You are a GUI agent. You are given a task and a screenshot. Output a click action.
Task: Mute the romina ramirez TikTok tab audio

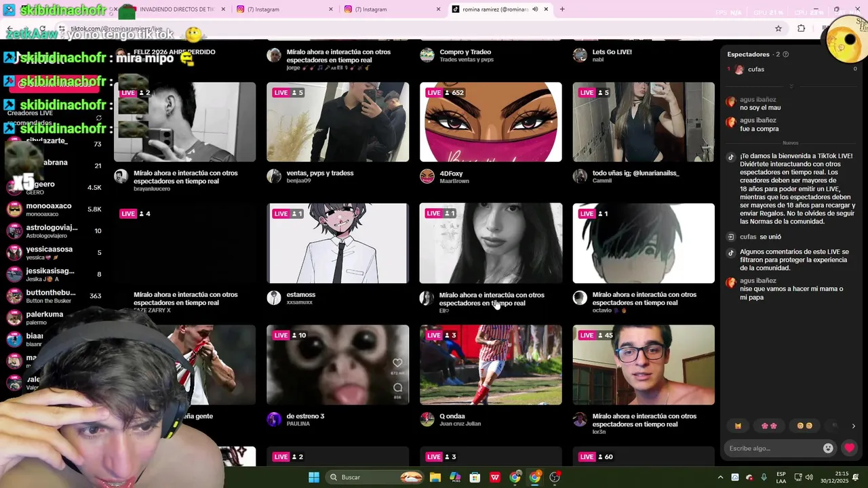[x=535, y=9]
